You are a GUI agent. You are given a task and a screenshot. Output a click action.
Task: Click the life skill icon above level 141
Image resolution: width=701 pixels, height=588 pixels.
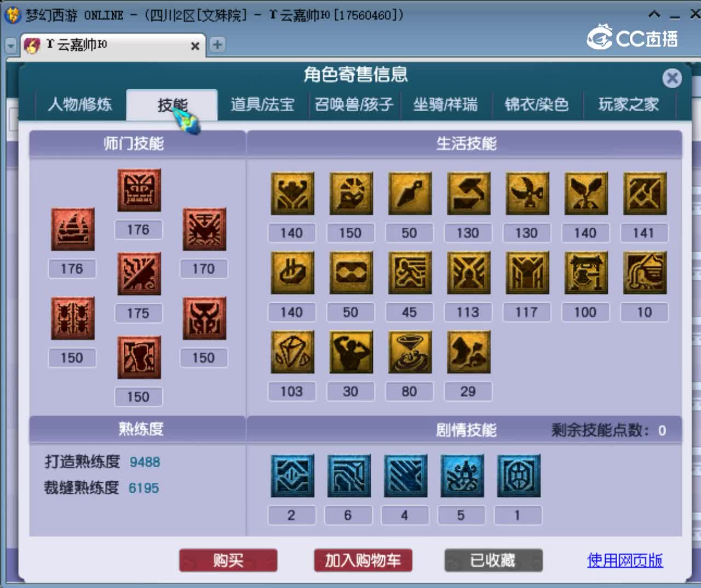[x=645, y=193]
